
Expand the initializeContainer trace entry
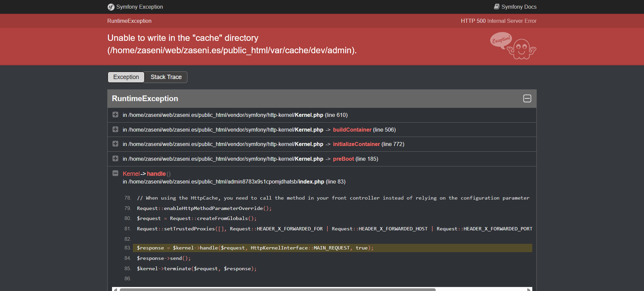click(115, 144)
